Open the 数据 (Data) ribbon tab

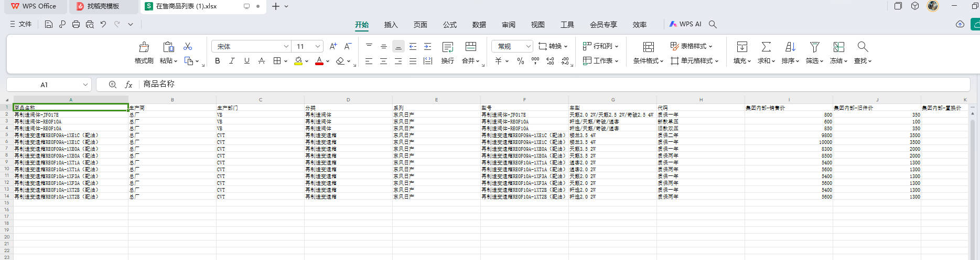479,25
